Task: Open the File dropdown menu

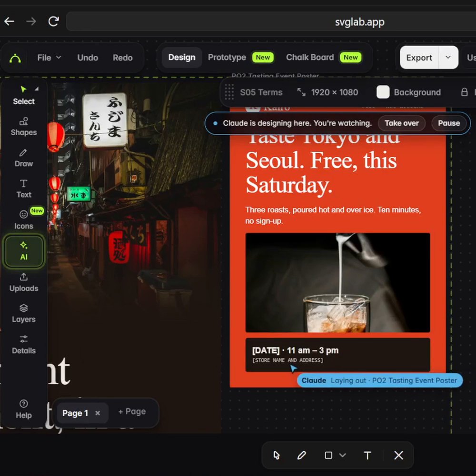Action: coord(49,58)
